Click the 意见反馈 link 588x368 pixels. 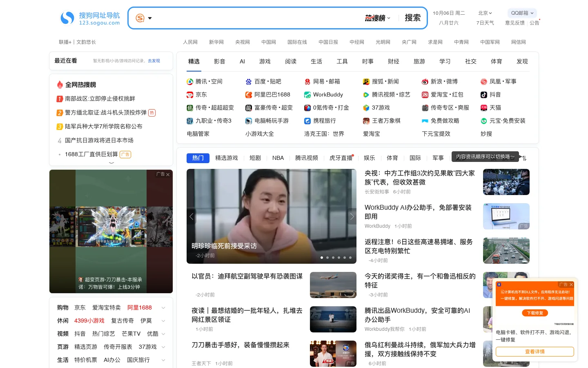click(515, 23)
